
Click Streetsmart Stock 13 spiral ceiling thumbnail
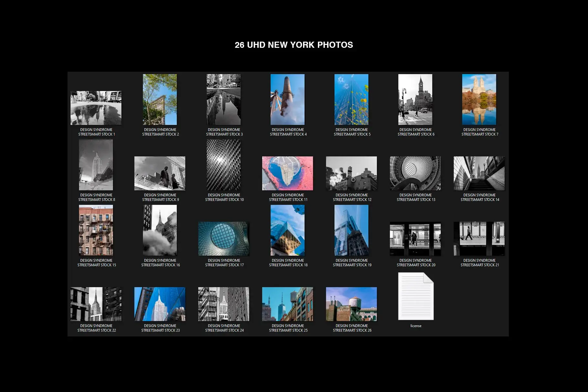click(x=415, y=173)
